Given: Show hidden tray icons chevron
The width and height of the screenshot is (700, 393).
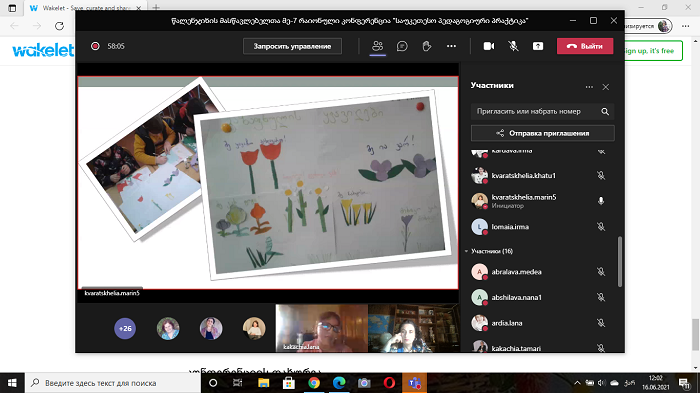Looking at the screenshot, I should (577, 383).
